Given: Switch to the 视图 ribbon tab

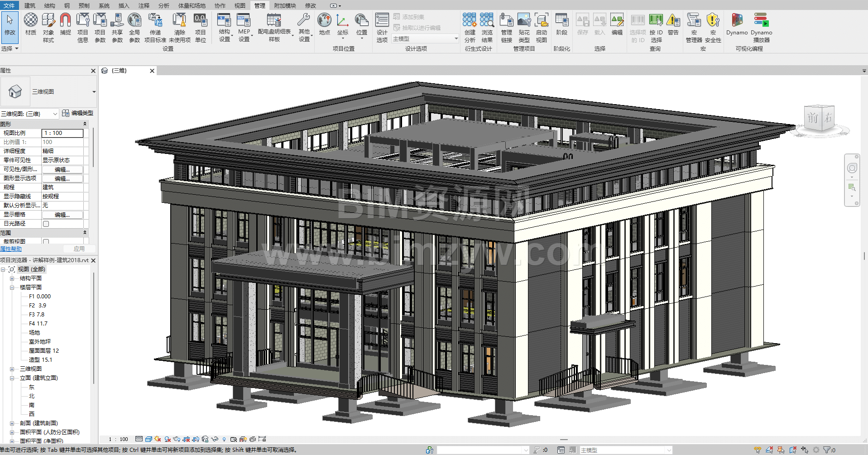Looking at the screenshot, I should point(240,5).
